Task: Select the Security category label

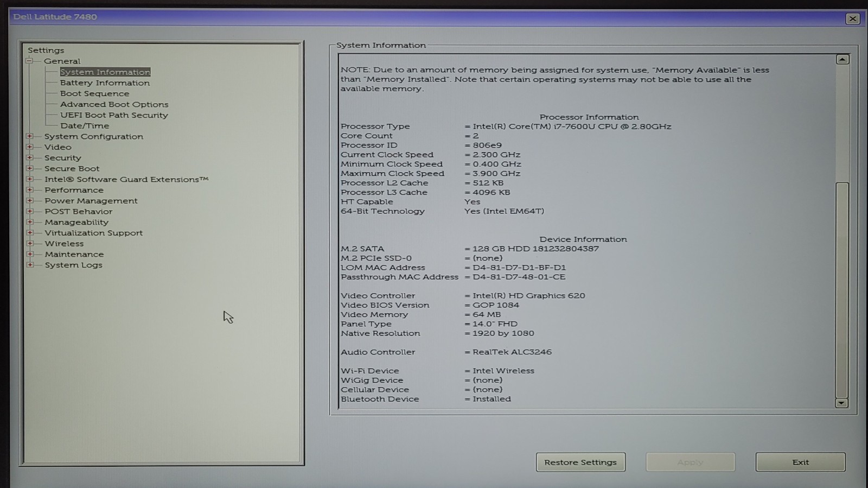Action: 63,158
